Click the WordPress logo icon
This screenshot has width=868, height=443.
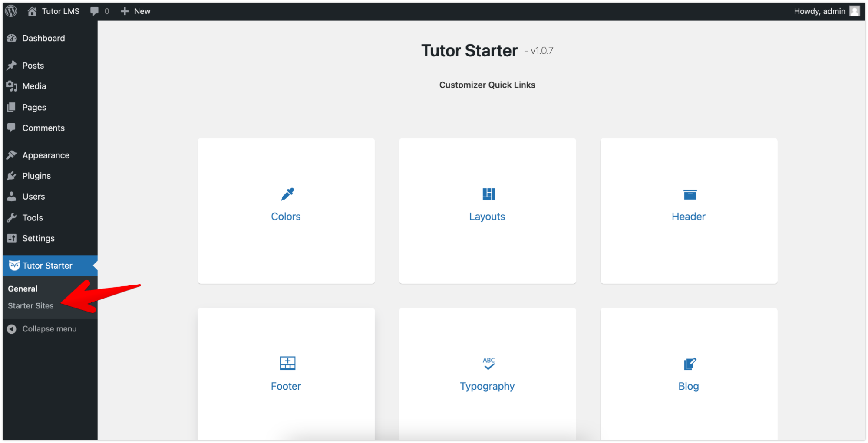pos(11,11)
